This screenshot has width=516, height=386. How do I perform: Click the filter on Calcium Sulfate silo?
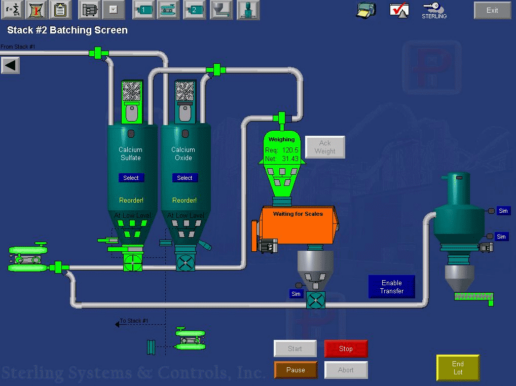[x=132, y=102]
